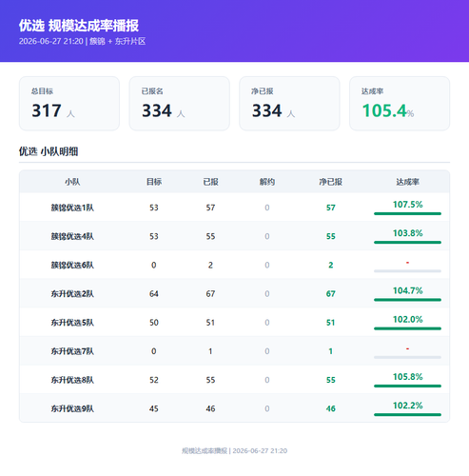Image resolution: width=469 pixels, height=476 pixels.
Task: Click the 107.5% rate for 簇锦优选1队
Action: 407,205
